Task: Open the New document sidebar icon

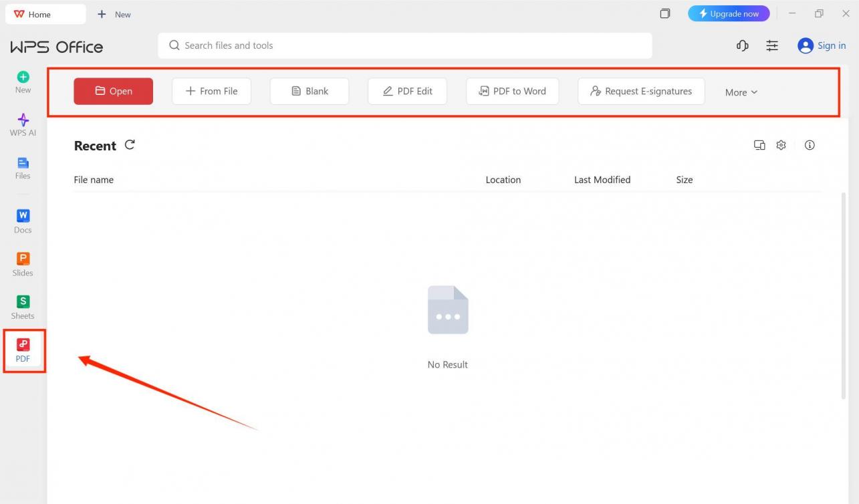Action: pos(23,82)
